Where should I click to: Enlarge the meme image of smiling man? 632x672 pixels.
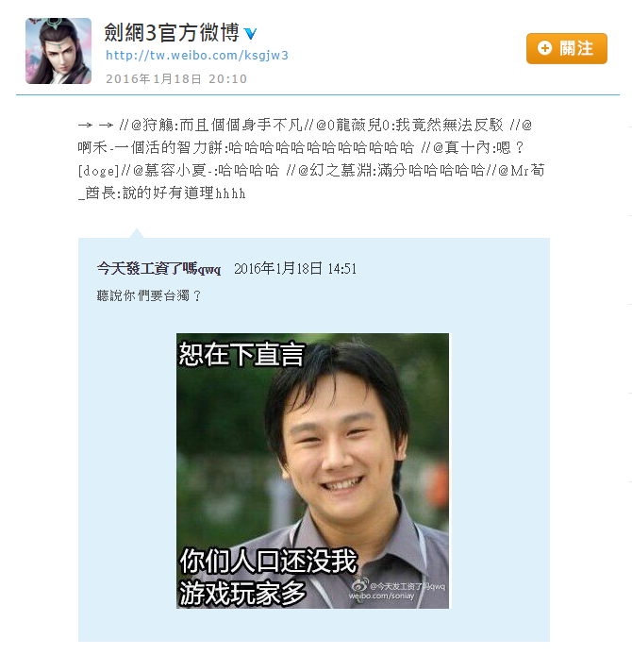point(312,471)
